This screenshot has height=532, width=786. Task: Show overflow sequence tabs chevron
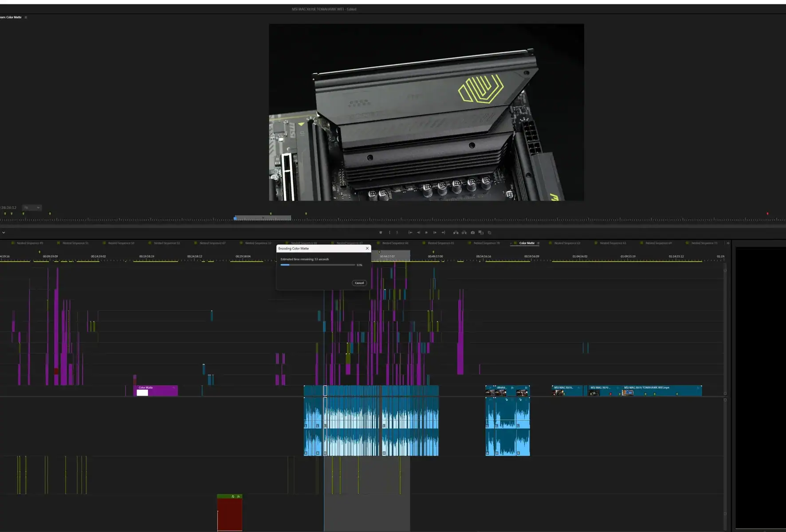pyautogui.click(x=727, y=243)
